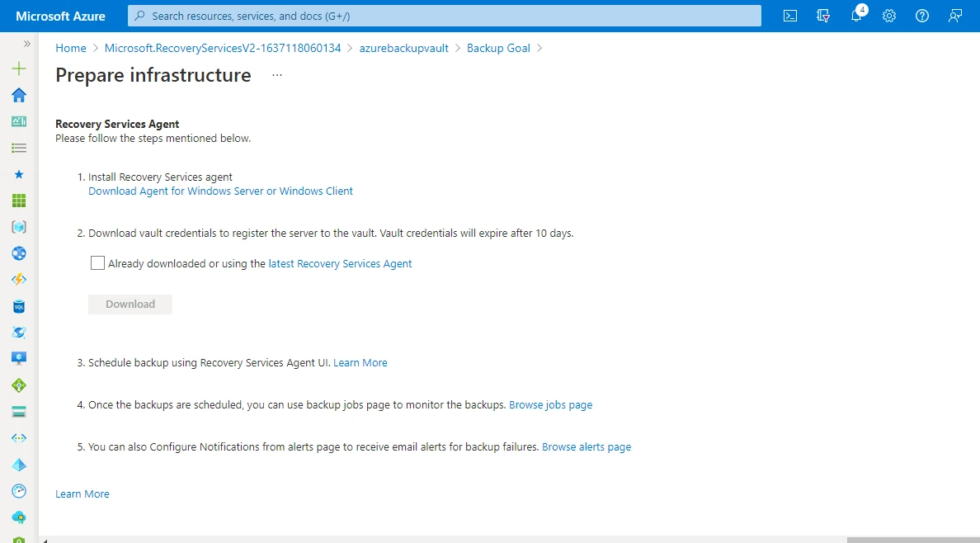The width and height of the screenshot is (980, 543).
Task: Open latest Recovery Services Agent link
Action: [x=340, y=263]
